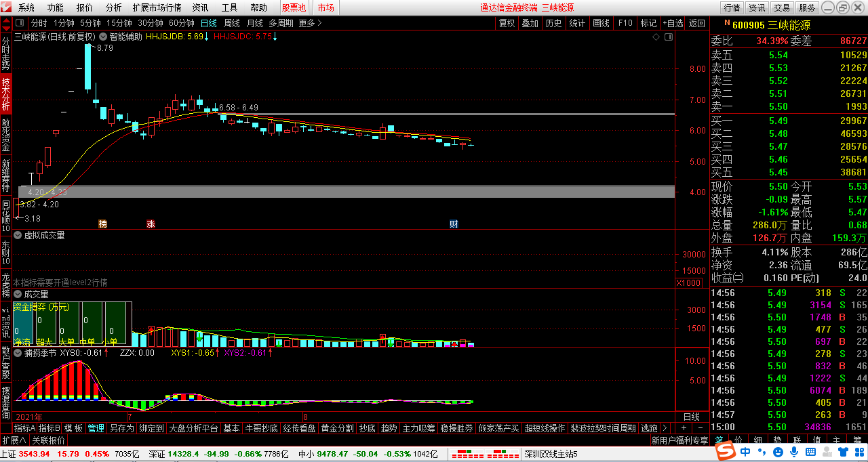Click the 涨 marker on the chart
Viewport: 868px width, 462px height.
(151, 224)
